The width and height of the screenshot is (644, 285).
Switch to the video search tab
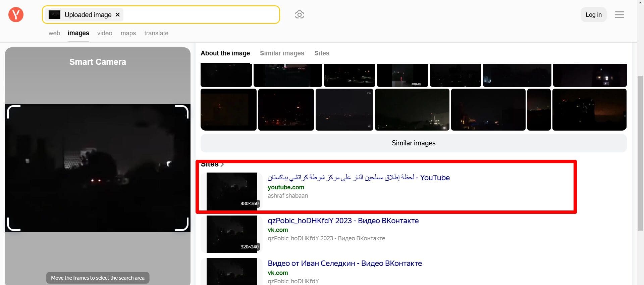(x=105, y=33)
